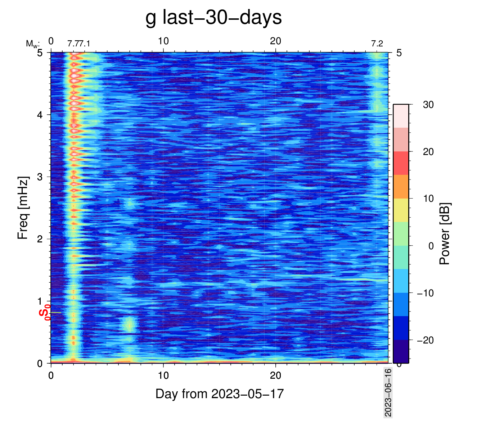The width and height of the screenshot is (504, 428).
Task: Select the yellow colorbar swatch (5–10 dB)
Action: coord(401,210)
